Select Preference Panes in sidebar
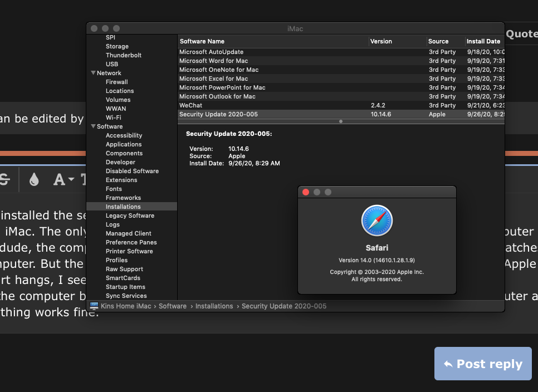Screen dimensions: 538x392 (131, 242)
